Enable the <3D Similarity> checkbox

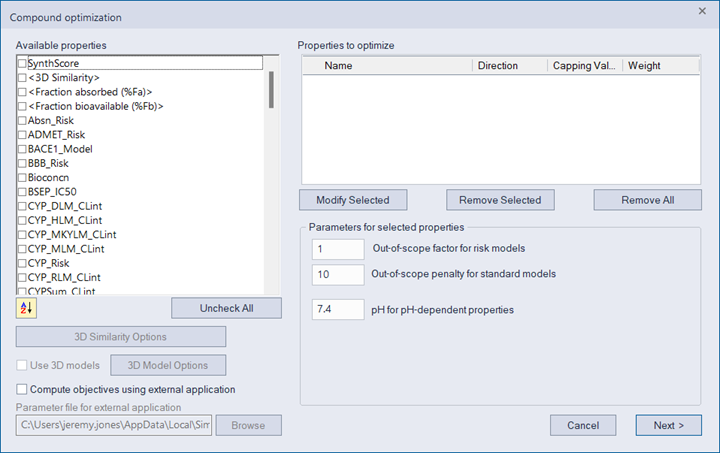pyautogui.click(x=22, y=78)
